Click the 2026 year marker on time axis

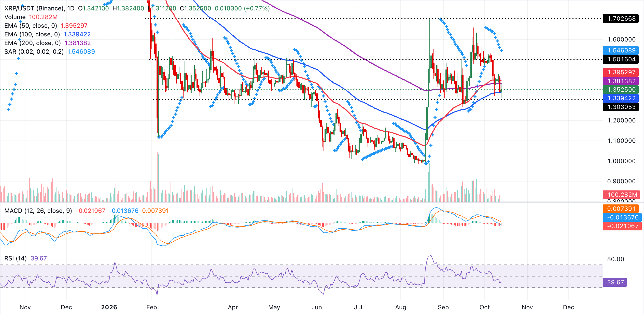109,307
